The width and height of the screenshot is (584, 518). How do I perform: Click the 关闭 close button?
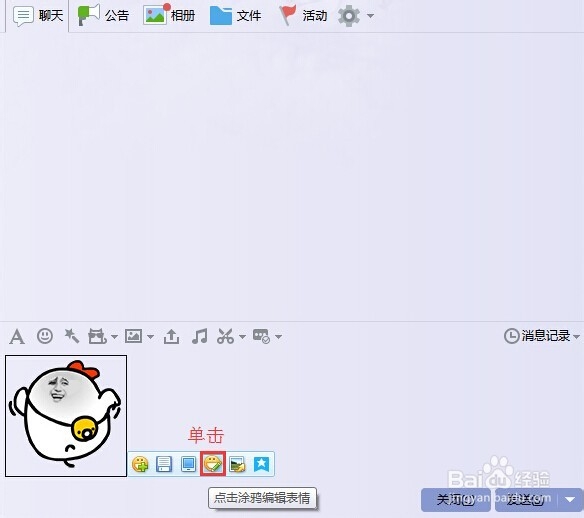coord(456,500)
